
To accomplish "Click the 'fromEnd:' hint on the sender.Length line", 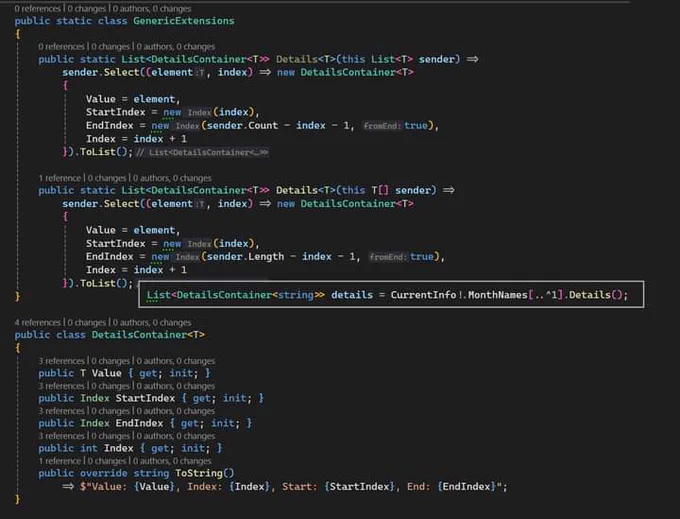I will tap(388, 257).
